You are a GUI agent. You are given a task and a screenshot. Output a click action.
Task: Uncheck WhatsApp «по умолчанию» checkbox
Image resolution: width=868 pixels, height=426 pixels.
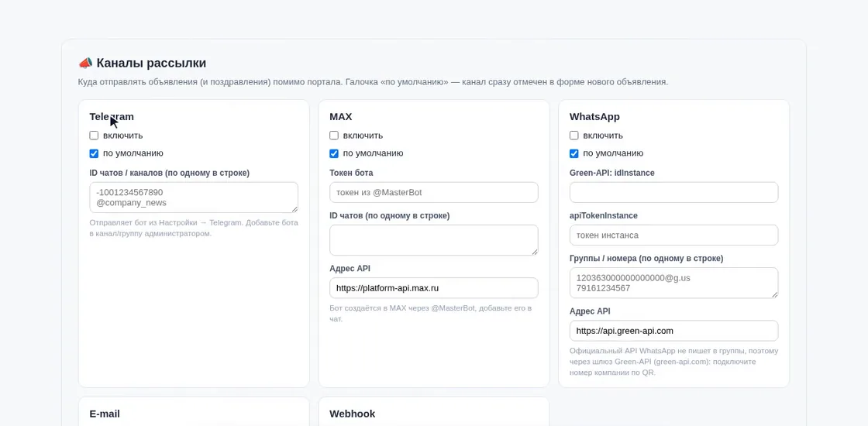click(574, 153)
